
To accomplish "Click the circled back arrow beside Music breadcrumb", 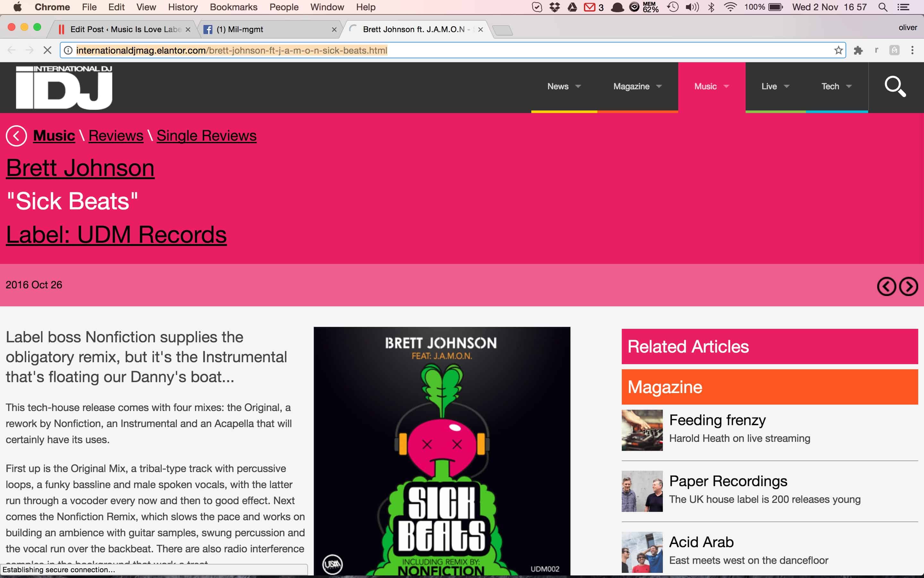I will (x=16, y=136).
